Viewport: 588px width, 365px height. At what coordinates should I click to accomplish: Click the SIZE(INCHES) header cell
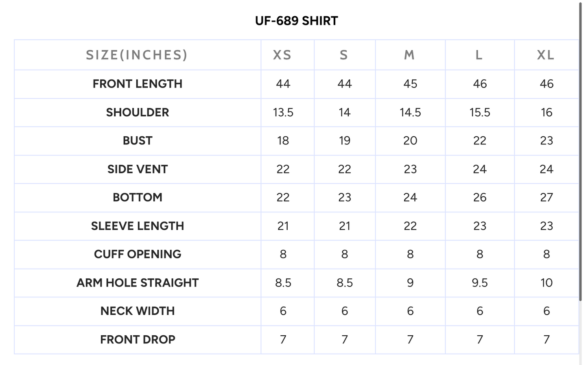(137, 55)
